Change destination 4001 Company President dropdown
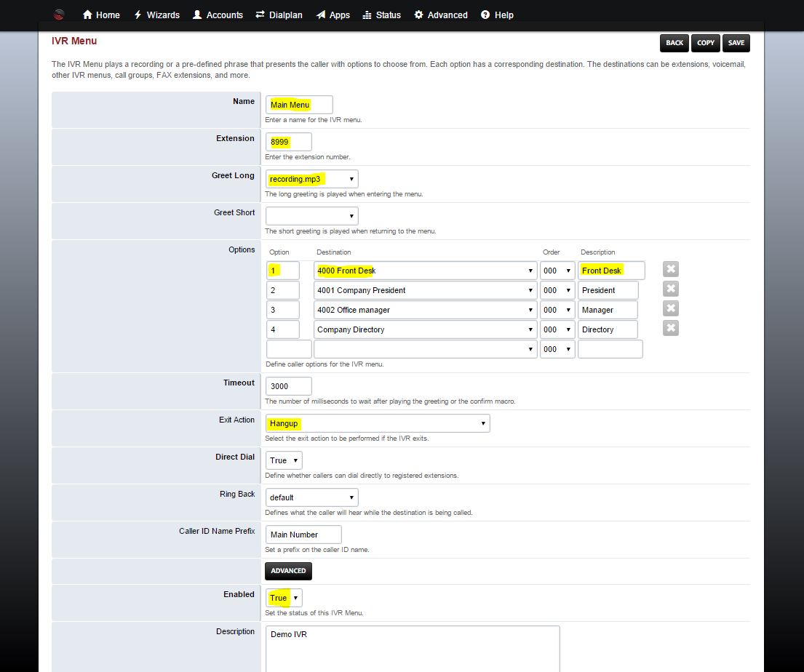804x672 pixels. click(425, 290)
